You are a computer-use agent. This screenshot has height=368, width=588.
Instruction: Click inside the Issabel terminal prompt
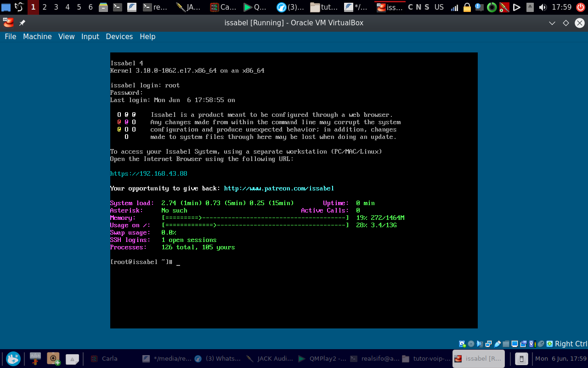point(178,262)
